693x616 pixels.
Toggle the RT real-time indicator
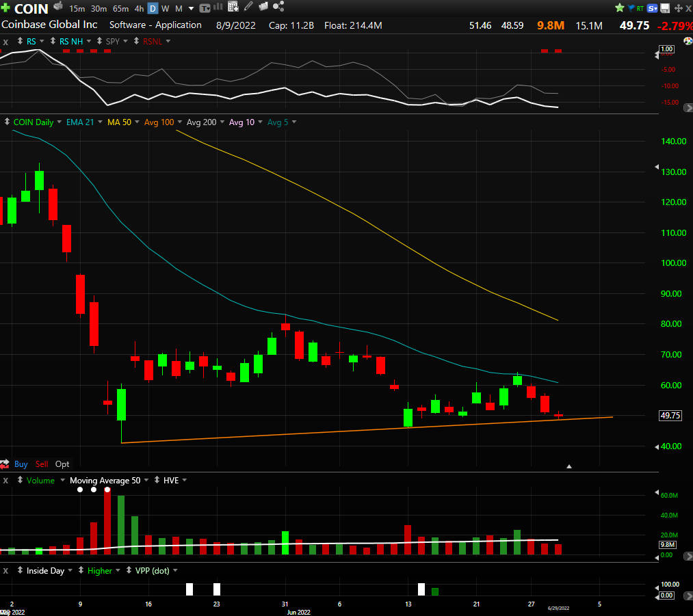click(640, 8)
